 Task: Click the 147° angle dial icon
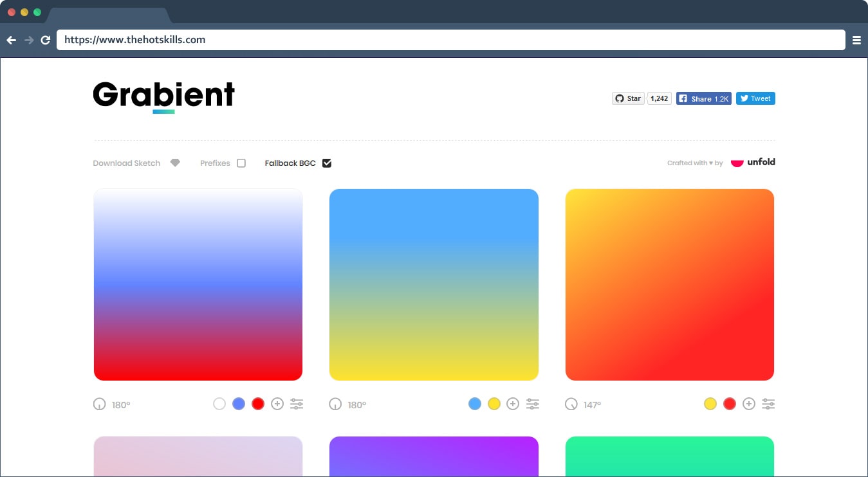(571, 404)
